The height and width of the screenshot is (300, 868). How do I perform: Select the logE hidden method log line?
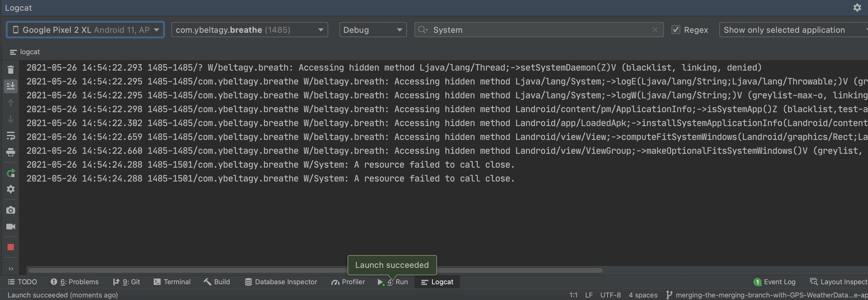tap(447, 81)
